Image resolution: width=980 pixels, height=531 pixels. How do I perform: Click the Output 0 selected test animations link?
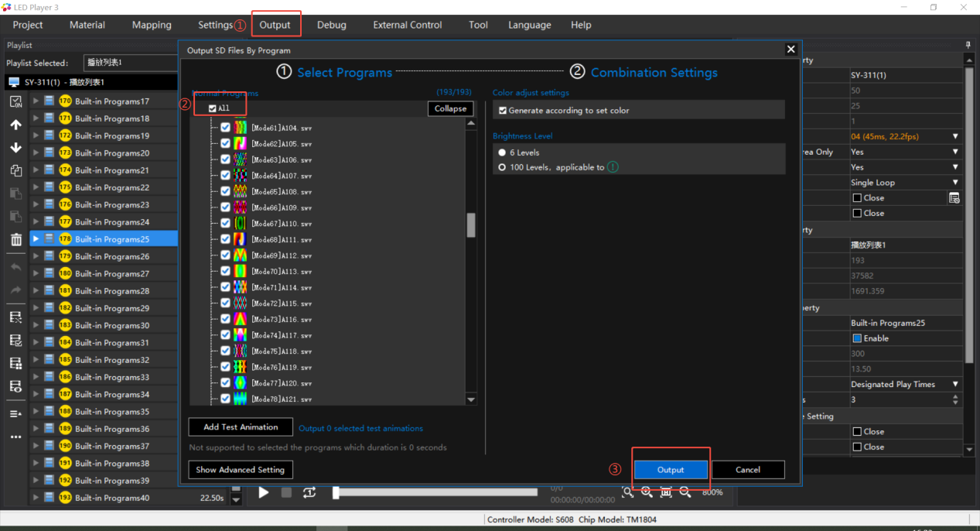[360, 428]
